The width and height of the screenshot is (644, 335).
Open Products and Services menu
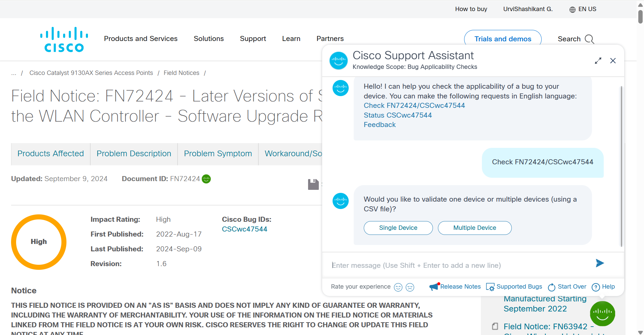pos(141,39)
